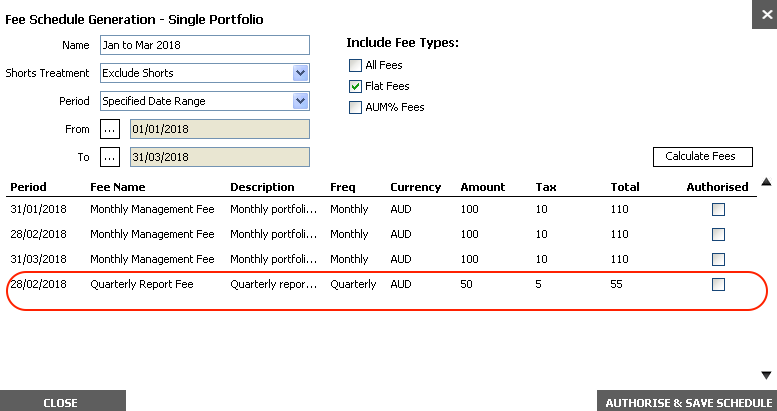Tick Authorised for the 31/03/2018 fee row

(718, 259)
